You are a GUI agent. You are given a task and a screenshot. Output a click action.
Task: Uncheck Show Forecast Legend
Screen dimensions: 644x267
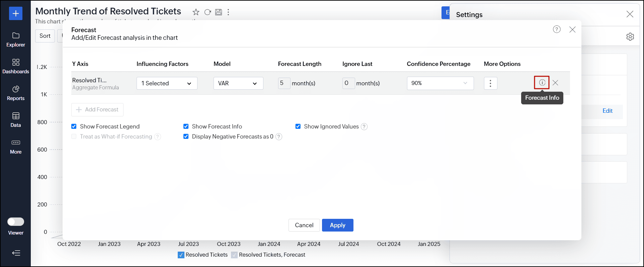[74, 126]
